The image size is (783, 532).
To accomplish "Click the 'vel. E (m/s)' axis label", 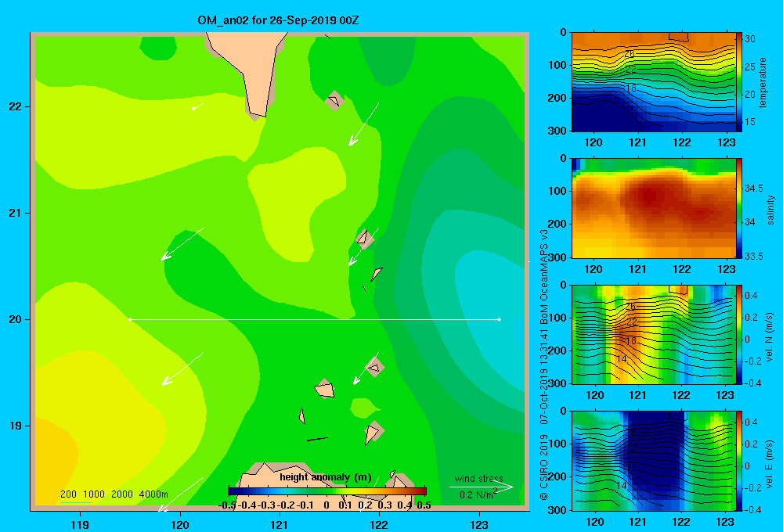I will 770,463.
